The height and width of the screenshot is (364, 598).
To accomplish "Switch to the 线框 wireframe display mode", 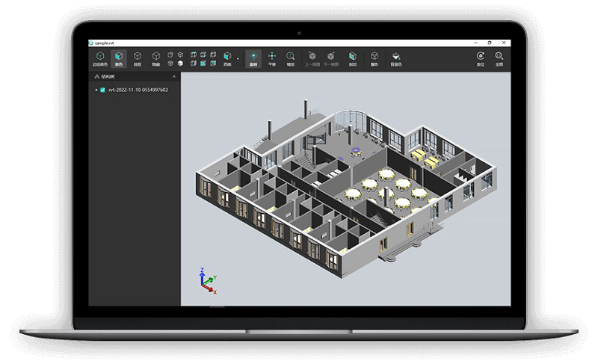I will [x=138, y=59].
